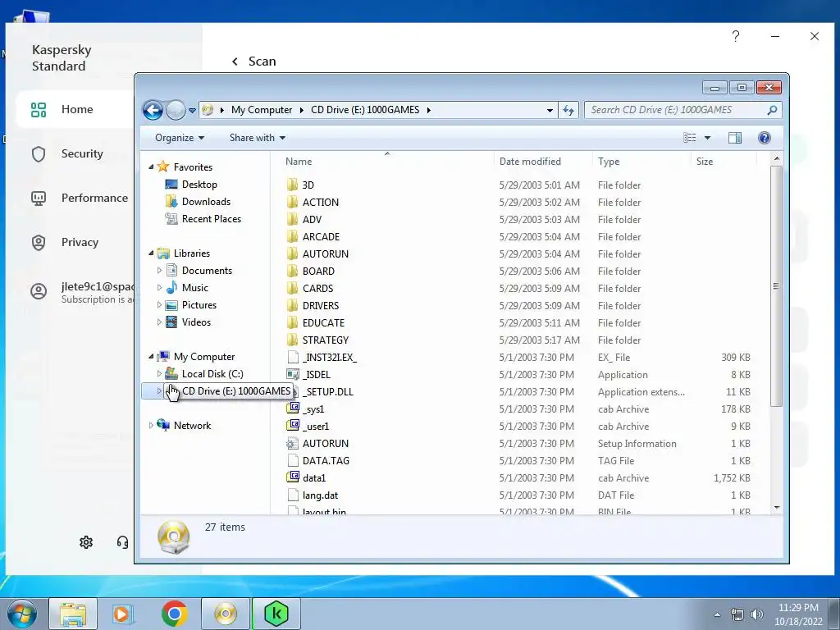Select the _user1 cab archive
The width and height of the screenshot is (840, 630).
pos(316,427)
